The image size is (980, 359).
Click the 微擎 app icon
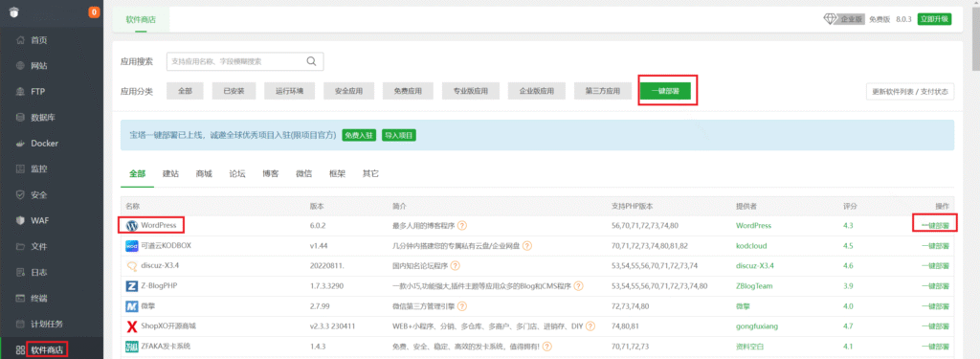tap(131, 306)
